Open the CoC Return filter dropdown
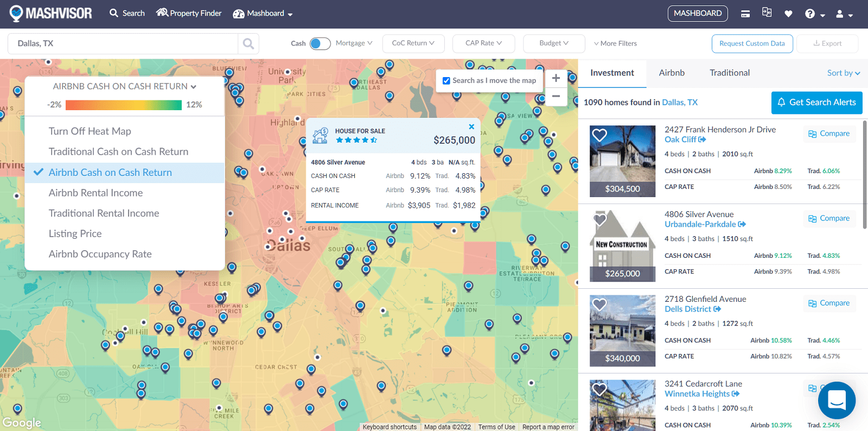Image resolution: width=868 pixels, height=431 pixels. tap(413, 43)
